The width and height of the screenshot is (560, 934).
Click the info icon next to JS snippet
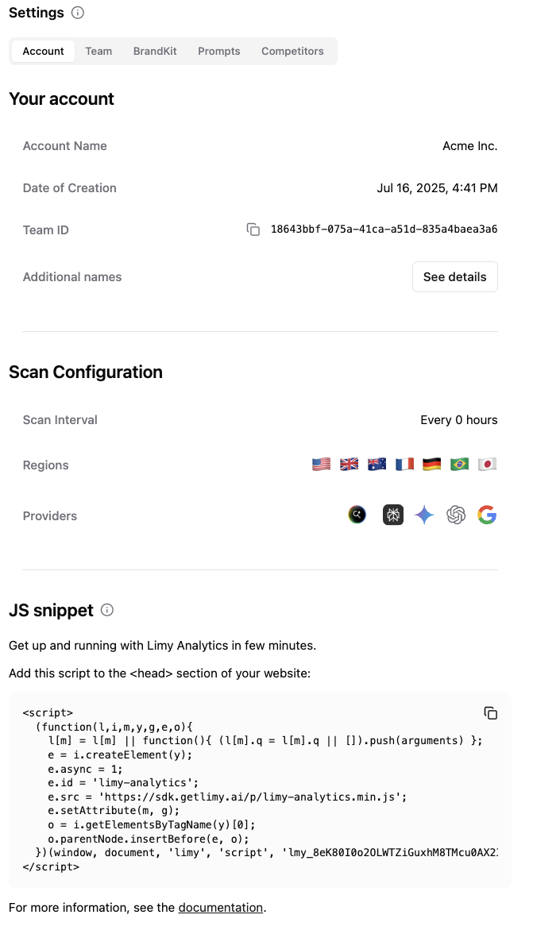click(107, 610)
